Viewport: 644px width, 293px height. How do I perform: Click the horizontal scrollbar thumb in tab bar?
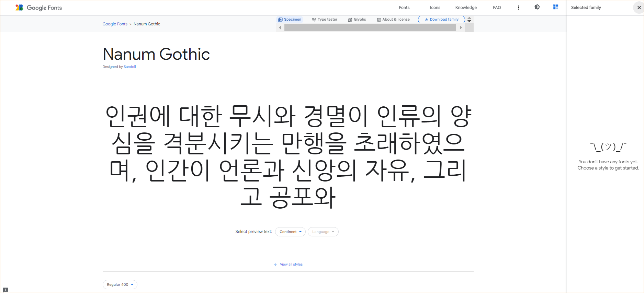coord(370,28)
